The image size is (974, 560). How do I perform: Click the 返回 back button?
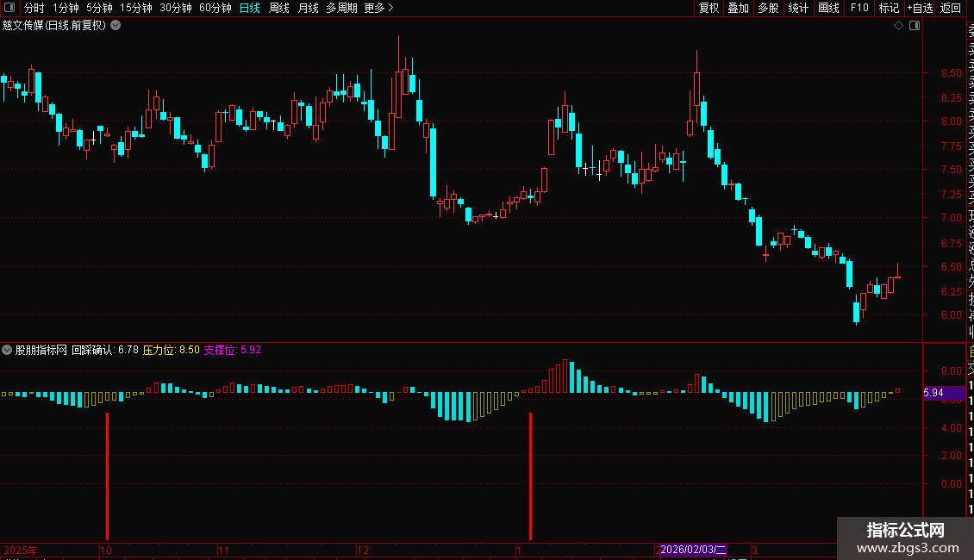pyautogui.click(x=951, y=8)
